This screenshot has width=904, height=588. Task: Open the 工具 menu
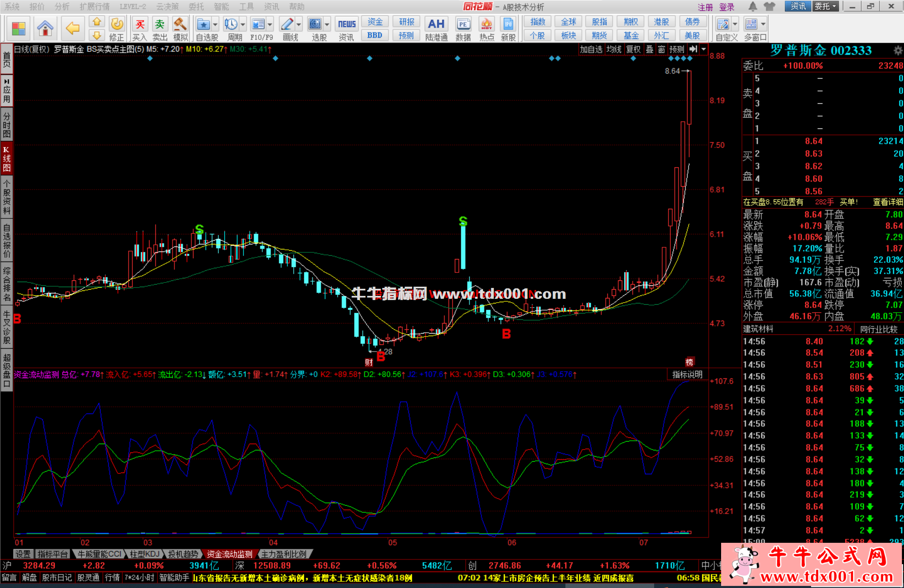pyautogui.click(x=247, y=7)
